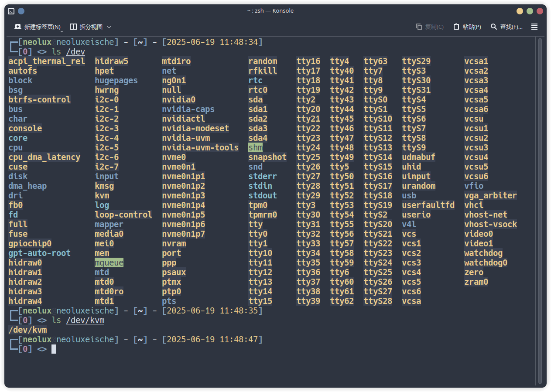The image size is (551, 392).
Task: Click the gpt-auto-root entry
Action: point(39,253)
